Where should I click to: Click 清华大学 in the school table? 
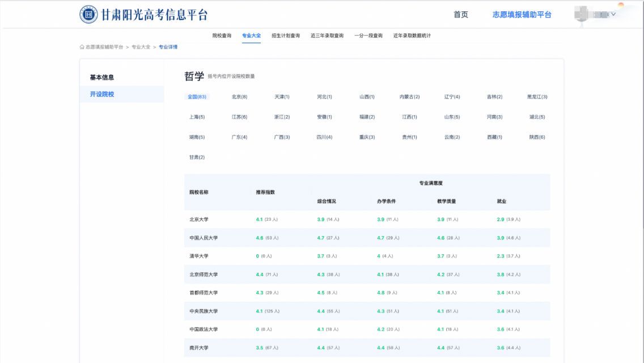coord(199,256)
